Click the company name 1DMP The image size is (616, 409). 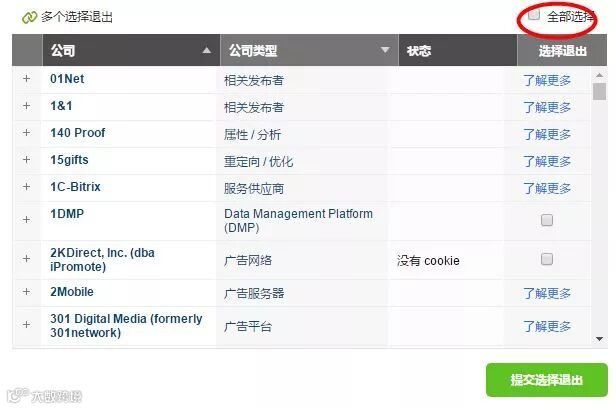tap(67, 214)
